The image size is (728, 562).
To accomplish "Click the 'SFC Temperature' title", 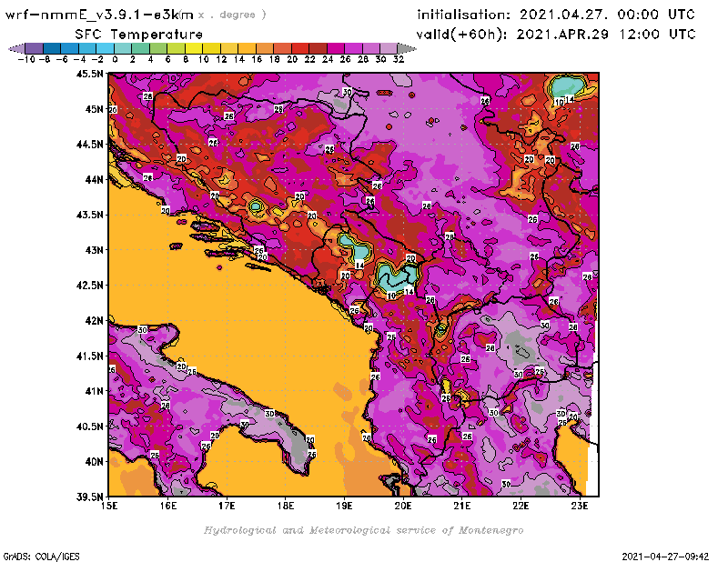I will (139, 35).
